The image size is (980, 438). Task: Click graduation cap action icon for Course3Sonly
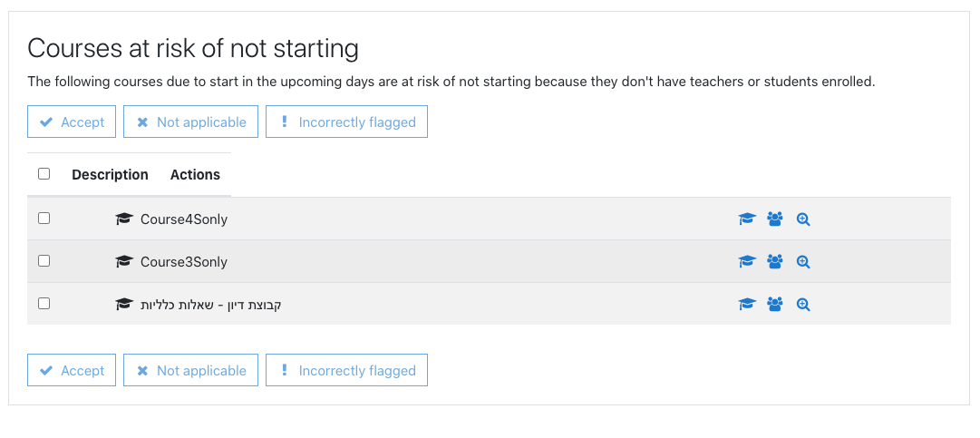747,262
